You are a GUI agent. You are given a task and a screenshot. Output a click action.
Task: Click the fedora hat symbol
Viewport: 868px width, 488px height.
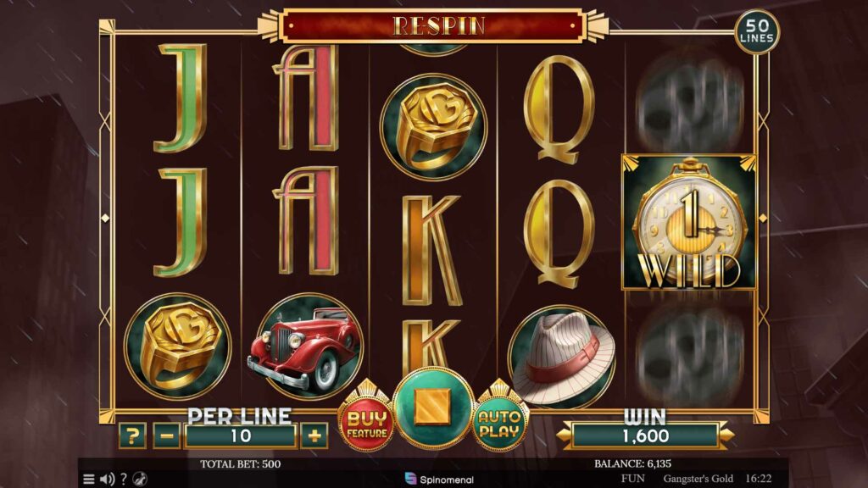pyautogui.click(x=561, y=354)
